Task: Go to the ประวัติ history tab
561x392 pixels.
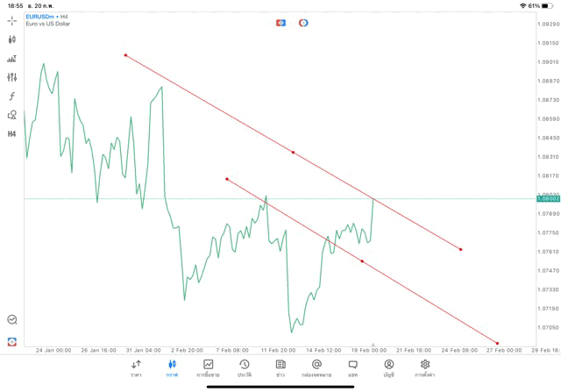Action: tap(245, 367)
